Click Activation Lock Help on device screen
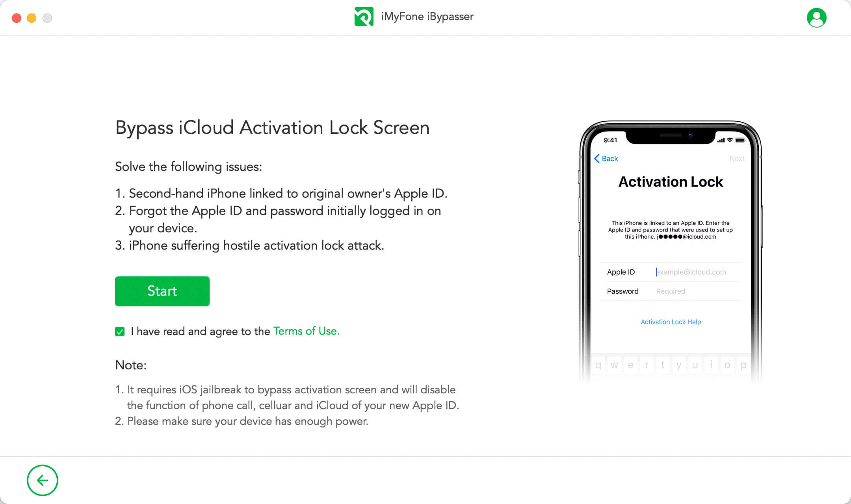 [x=670, y=322]
